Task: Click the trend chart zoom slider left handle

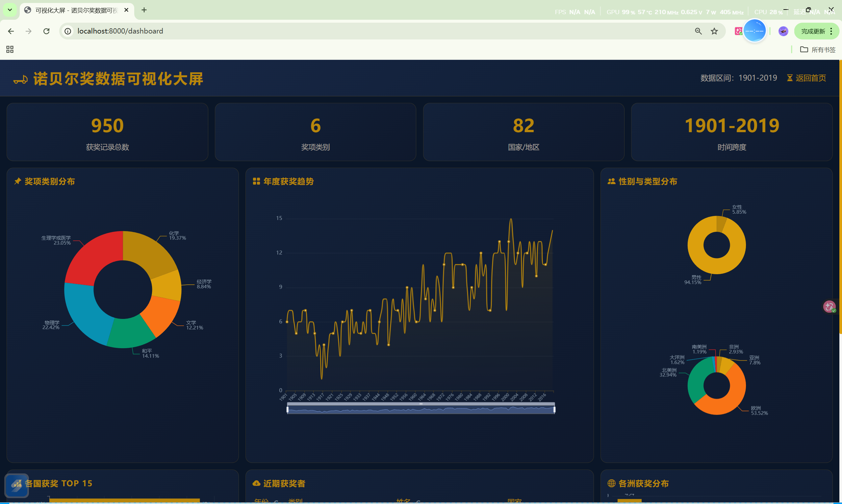Action: [x=288, y=410]
